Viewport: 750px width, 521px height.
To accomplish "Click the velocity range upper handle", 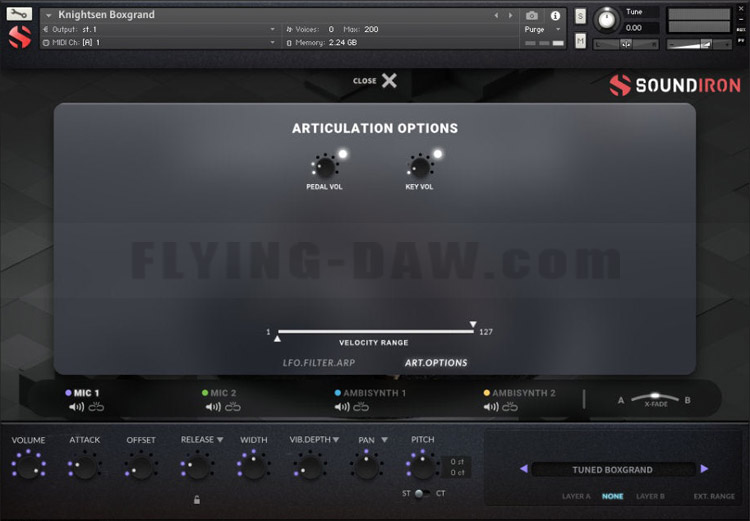I will (473, 324).
